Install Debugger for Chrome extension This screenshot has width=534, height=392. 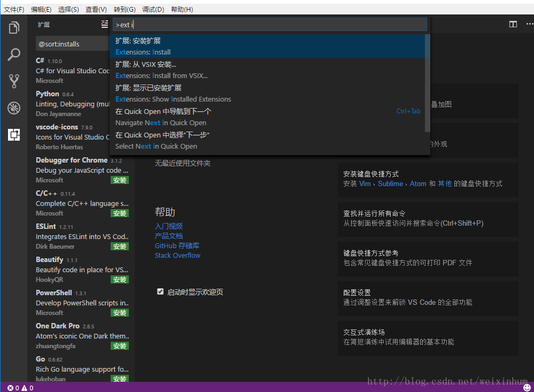click(x=120, y=180)
